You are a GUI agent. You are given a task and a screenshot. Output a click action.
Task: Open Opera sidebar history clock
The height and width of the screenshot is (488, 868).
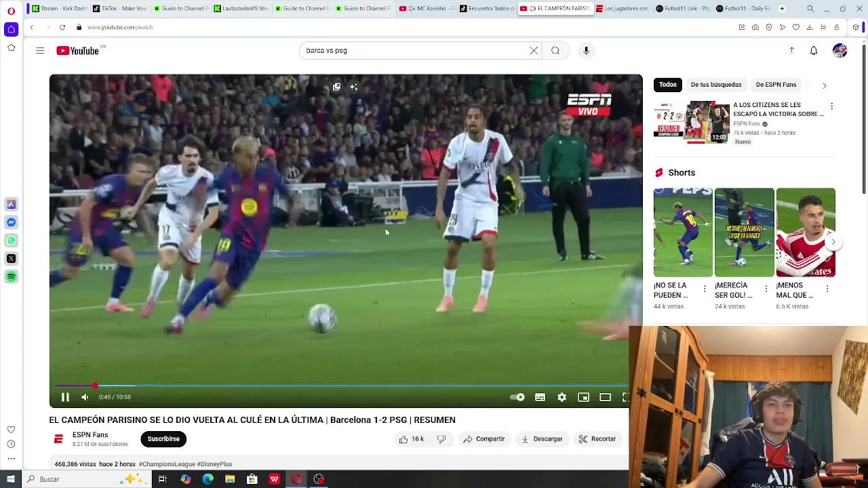(11, 444)
